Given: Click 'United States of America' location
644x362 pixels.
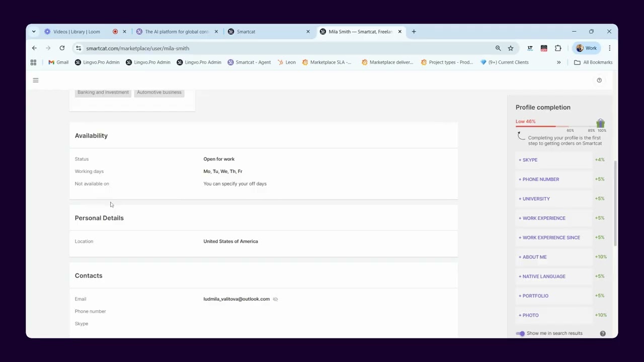Looking at the screenshot, I should 230,241.
